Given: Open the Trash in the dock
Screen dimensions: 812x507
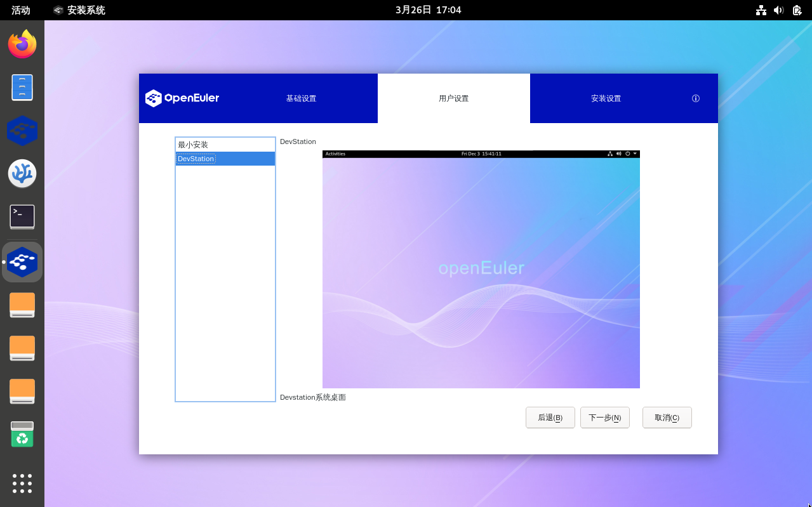Looking at the screenshot, I should pos(22,435).
